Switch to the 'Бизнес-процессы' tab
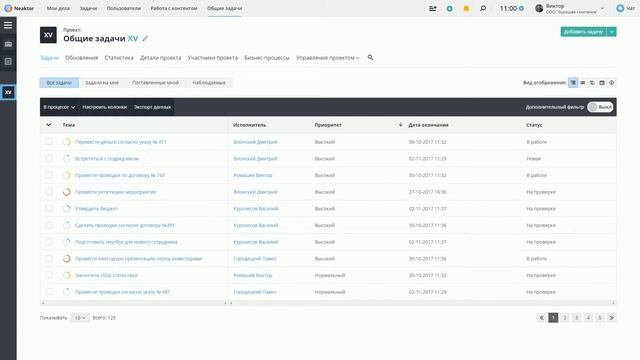 (267, 58)
